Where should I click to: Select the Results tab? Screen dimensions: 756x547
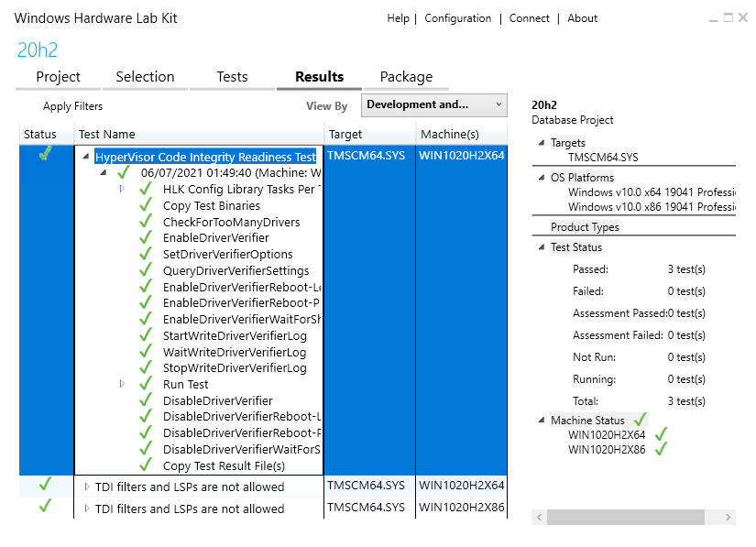[319, 77]
